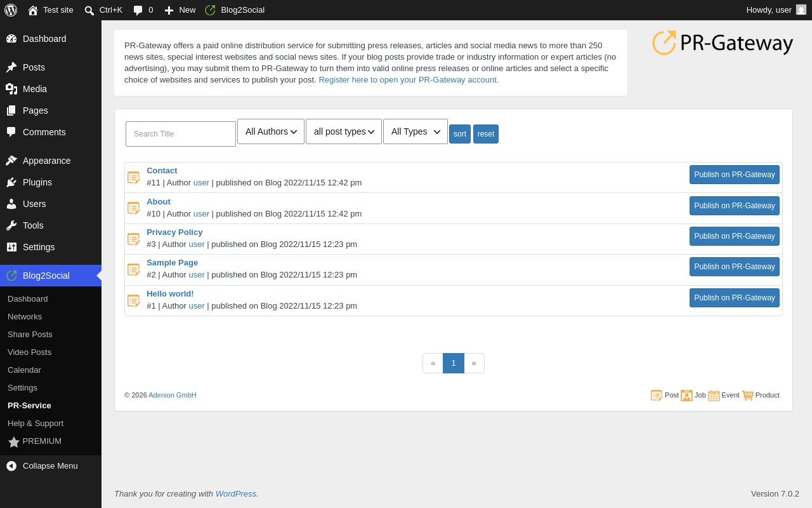The width and height of the screenshot is (812, 508).
Task: Click the user avatar icon
Action: coord(801,10)
